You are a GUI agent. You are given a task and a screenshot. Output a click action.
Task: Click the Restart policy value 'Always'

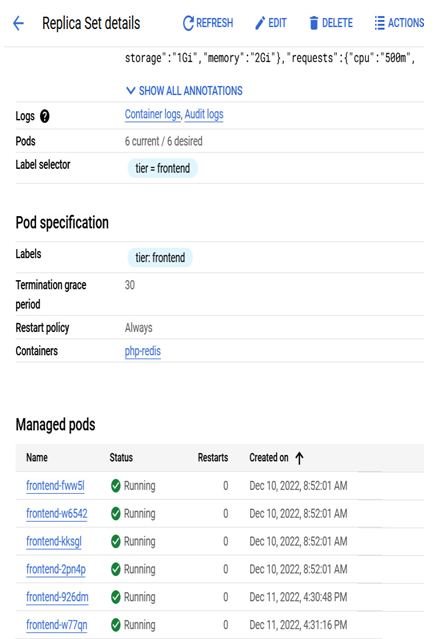coord(139,328)
